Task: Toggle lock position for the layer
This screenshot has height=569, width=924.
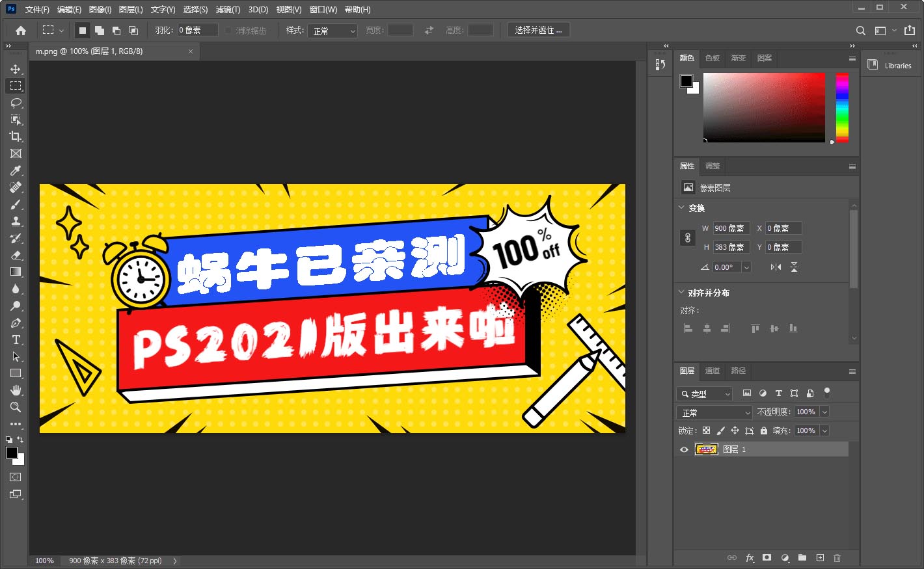Action: (735, 430)
